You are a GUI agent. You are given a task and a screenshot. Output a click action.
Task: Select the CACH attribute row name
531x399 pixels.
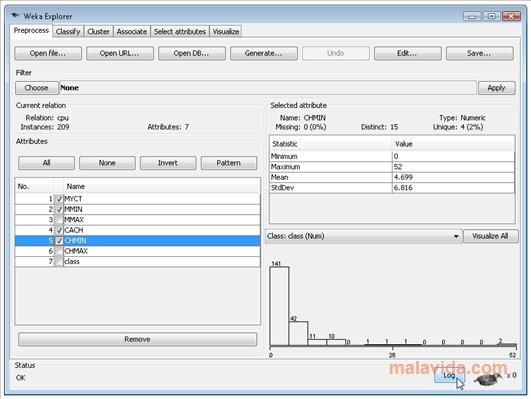[74, 230]
